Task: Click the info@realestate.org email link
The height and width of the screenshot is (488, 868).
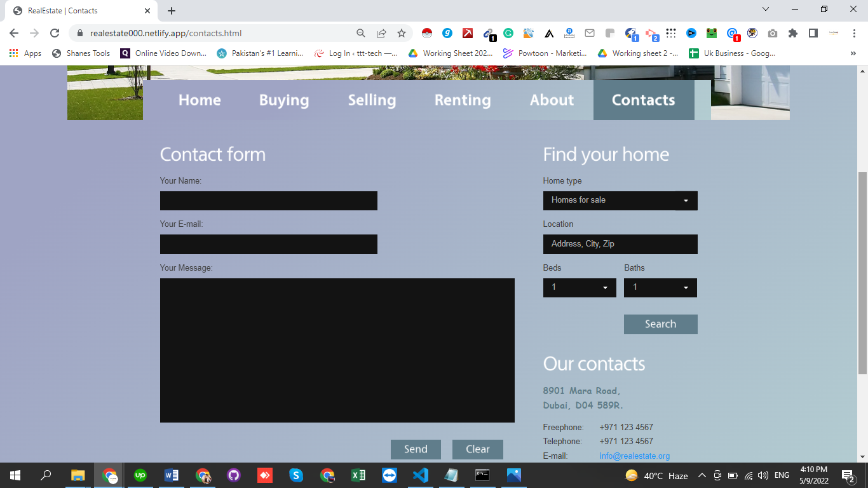Action: tap(634, 456)
